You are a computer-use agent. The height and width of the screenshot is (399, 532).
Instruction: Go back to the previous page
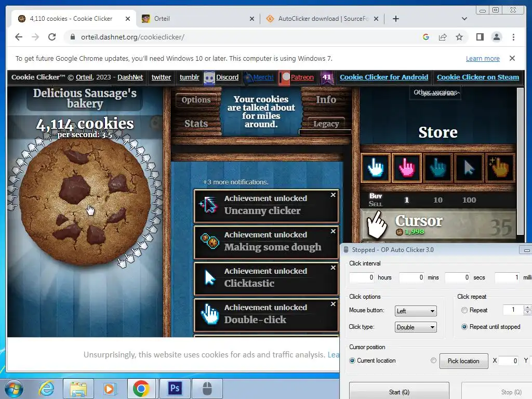click(19, 37)
